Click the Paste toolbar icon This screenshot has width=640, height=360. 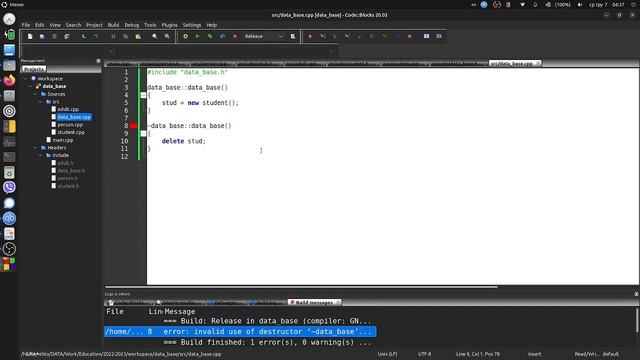coord(138,36)
